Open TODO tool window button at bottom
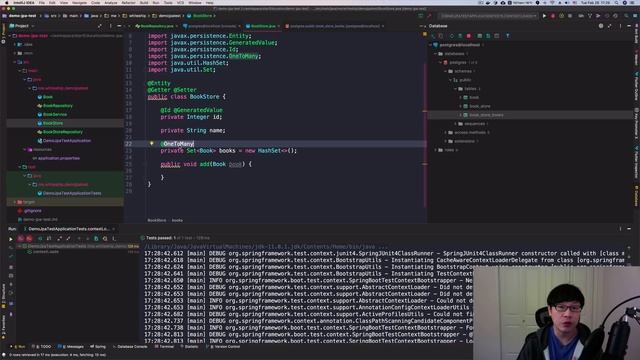Image resolution: width=640 pixels, height=360 pixels. [42, 347]
